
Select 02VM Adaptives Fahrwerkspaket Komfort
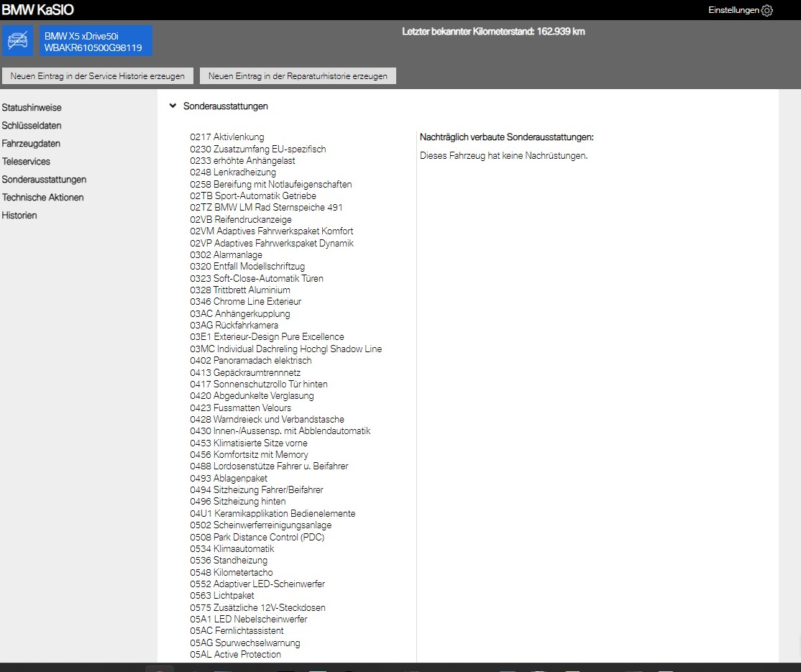point(271,231)
